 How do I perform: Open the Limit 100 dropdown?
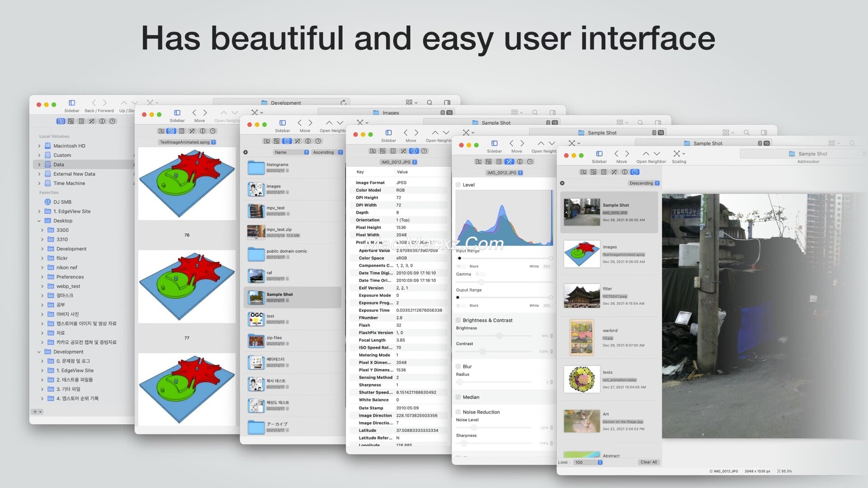(x=588, y=462)
